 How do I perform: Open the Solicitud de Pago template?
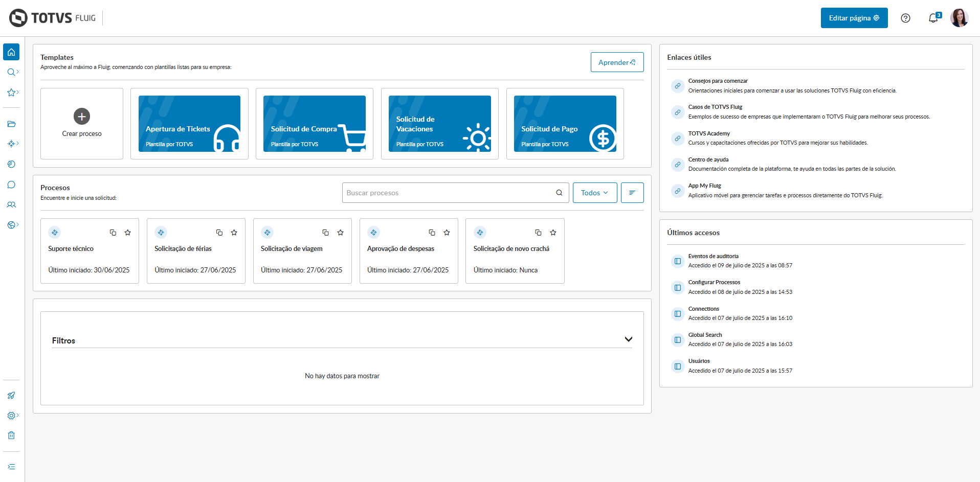(565, 124)
